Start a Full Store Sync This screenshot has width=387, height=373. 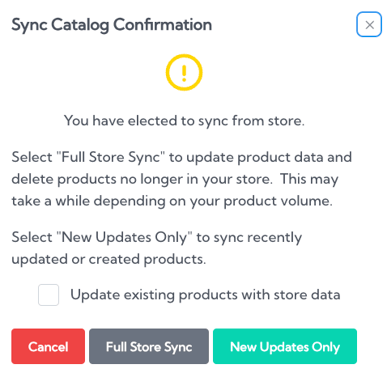[x=149, y=346]
